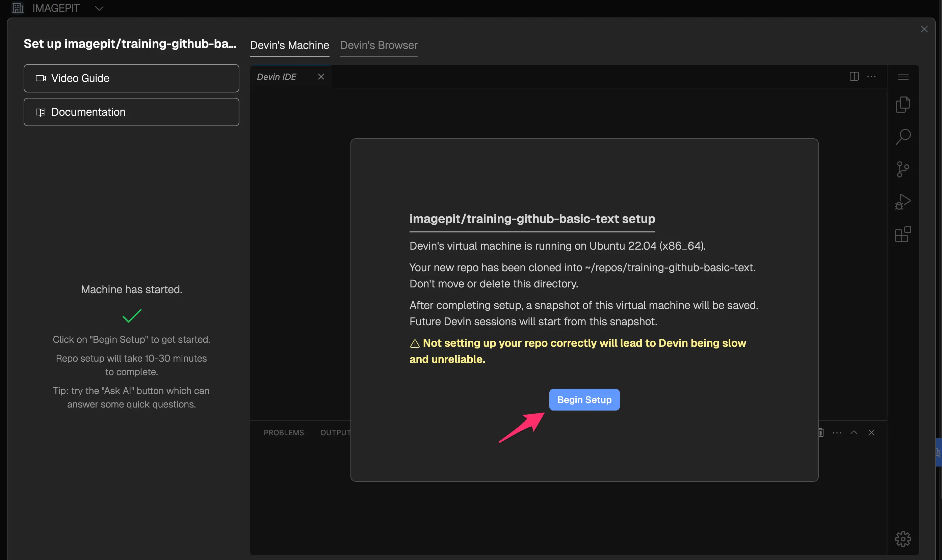The width and height of the screenshot is (942, 560).
Task: Click the hamburger menu icon in IDE
Action: coord(903,77)
